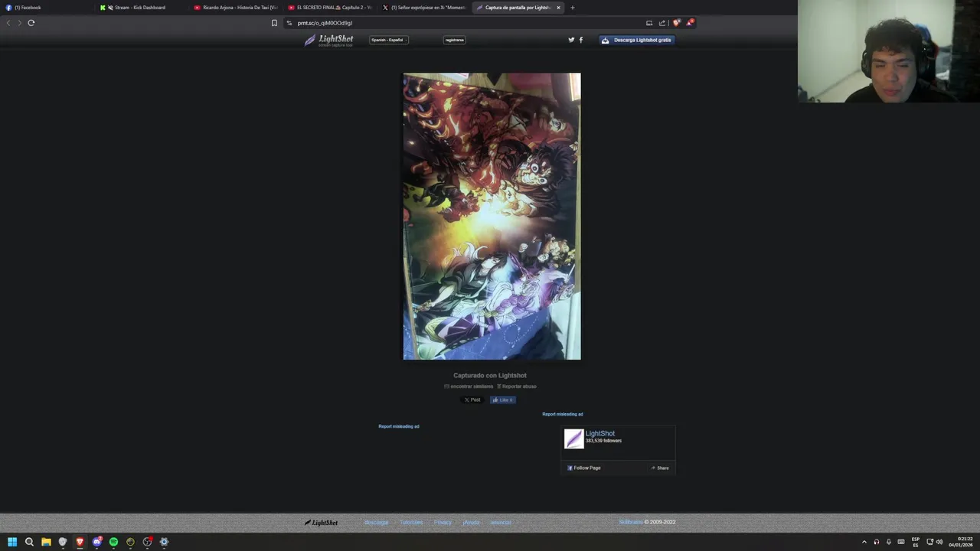Click Report misleading ad on the left
The height and width of the screenshot is (551, 980).
coord(399,426)
